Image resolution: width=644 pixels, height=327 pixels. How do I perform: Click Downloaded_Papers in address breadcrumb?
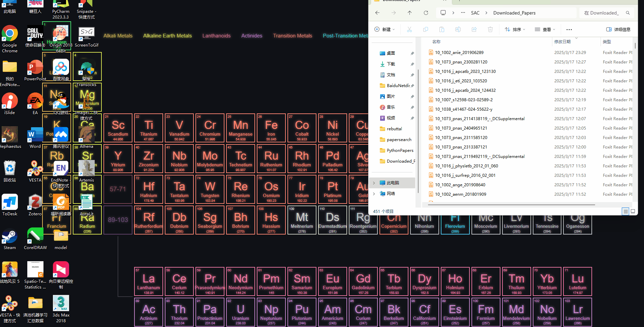(514, 13)
